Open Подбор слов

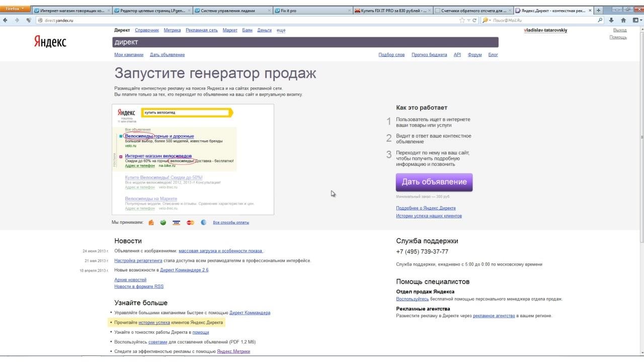coord(391,55)
